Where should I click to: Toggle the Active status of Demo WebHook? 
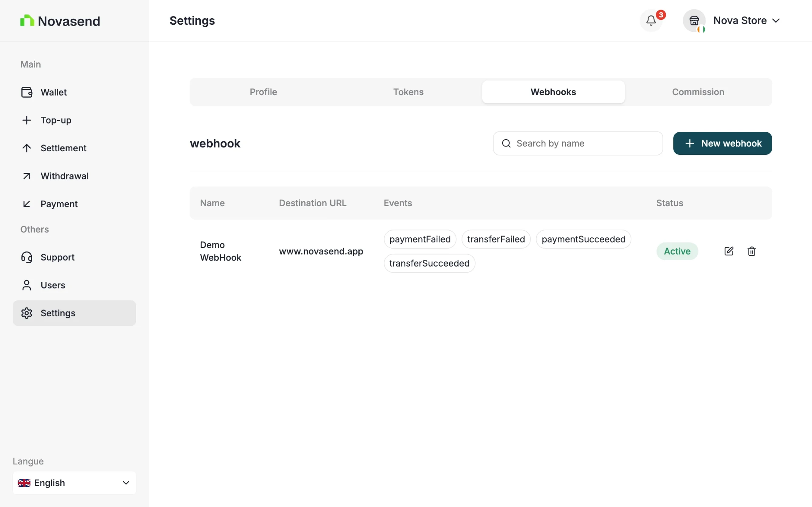(x=677, y=251)
